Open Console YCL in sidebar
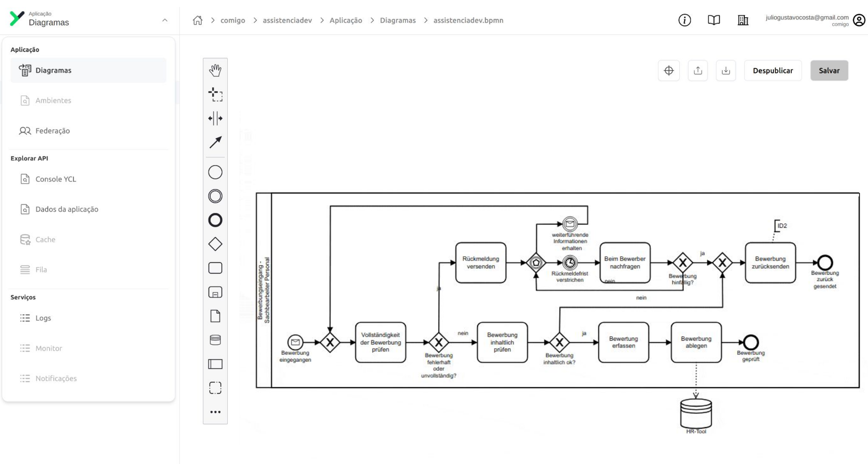 [56, 179]
